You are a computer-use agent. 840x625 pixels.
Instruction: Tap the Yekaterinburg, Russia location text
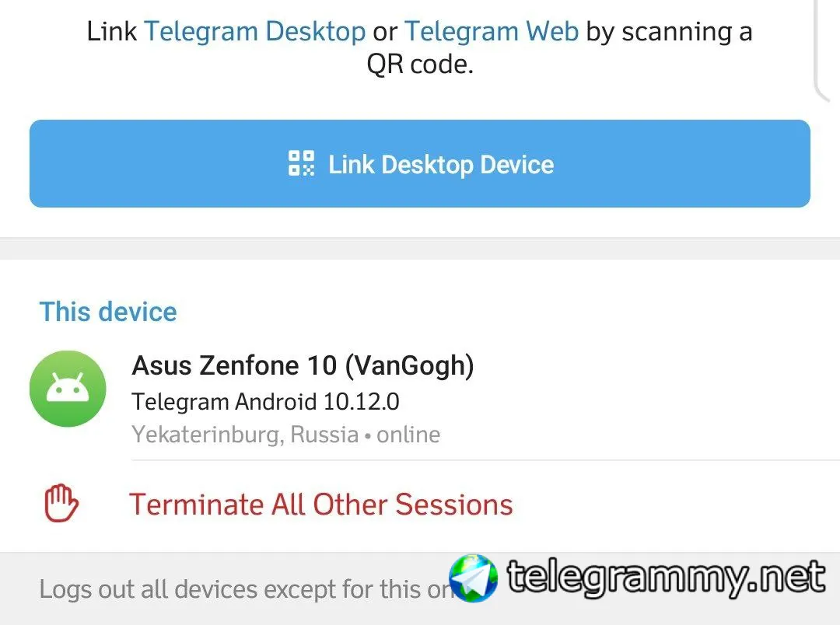(x=245, y=434)
